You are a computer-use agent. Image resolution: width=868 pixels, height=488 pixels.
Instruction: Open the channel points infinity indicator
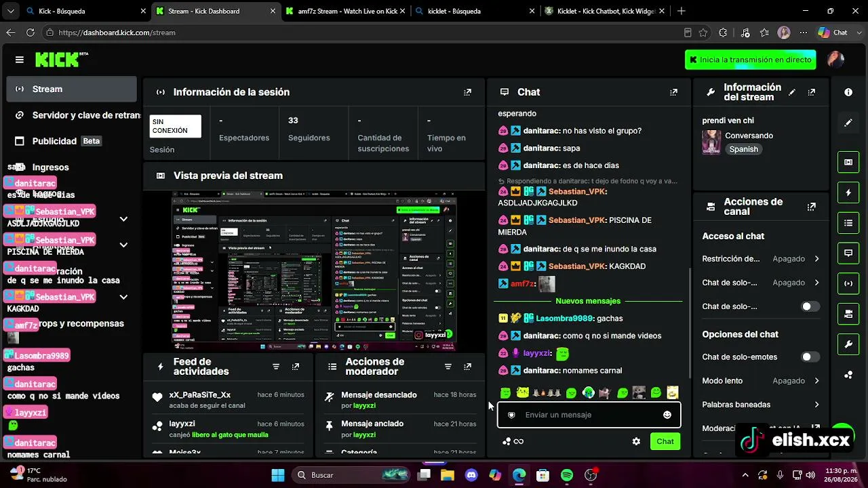tap(513, 441)
